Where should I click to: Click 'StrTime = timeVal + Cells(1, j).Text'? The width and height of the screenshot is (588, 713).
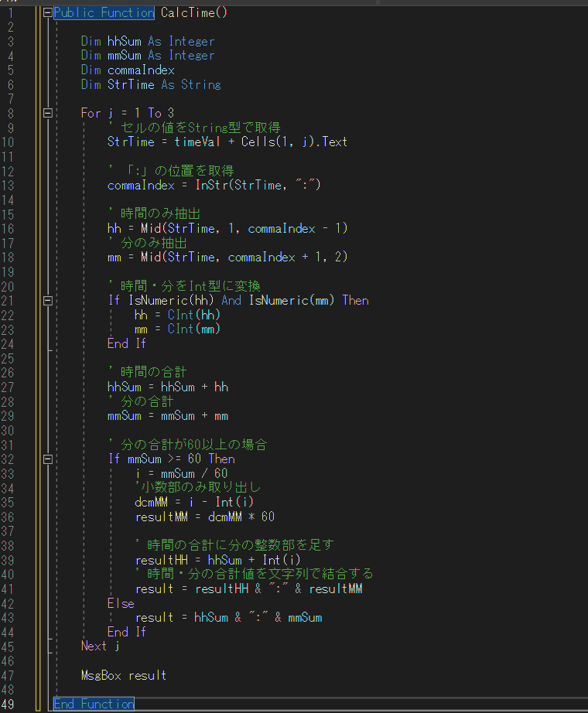coord(227,142)
